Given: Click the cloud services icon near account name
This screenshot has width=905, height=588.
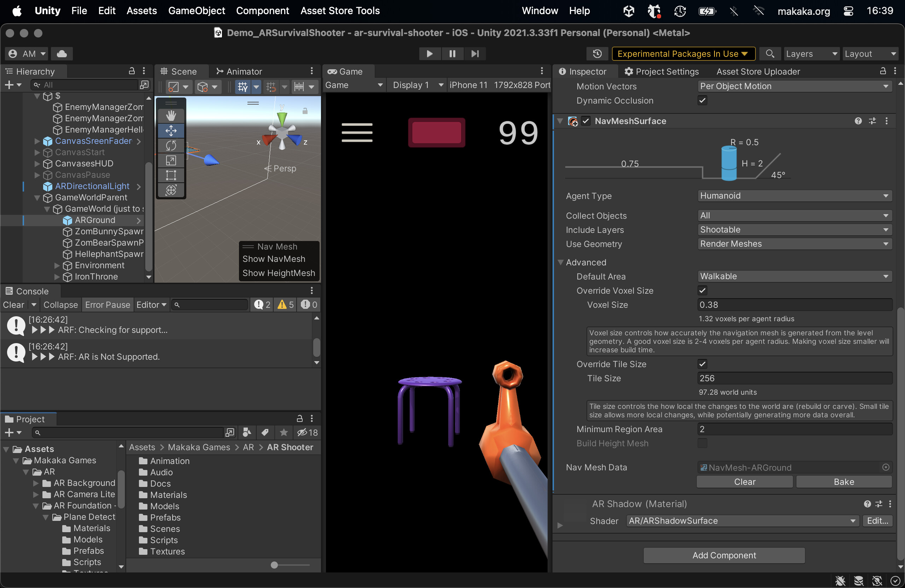Looking at the screenshot, I should (x=61, y=54).
